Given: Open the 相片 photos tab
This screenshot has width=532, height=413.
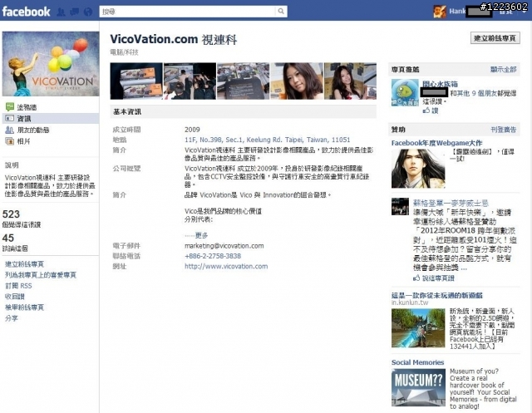Looking at the screenshot, I should click(24, 141).
